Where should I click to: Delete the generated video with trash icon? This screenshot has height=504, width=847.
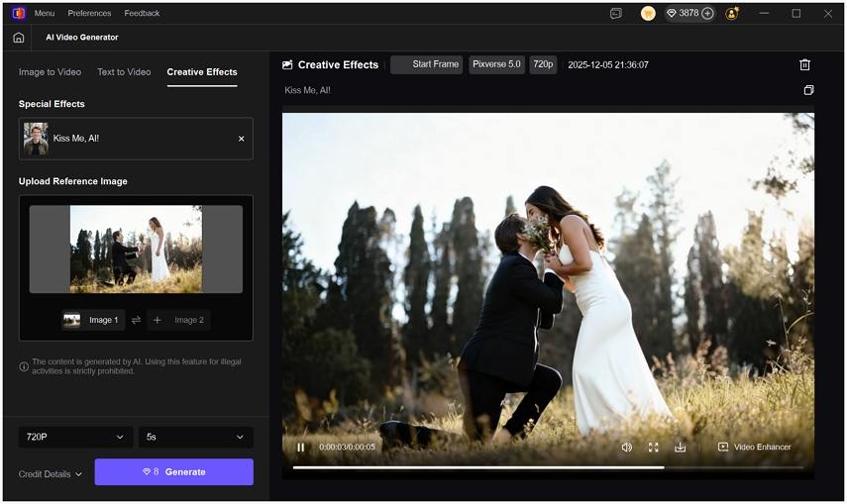point(804,64)
